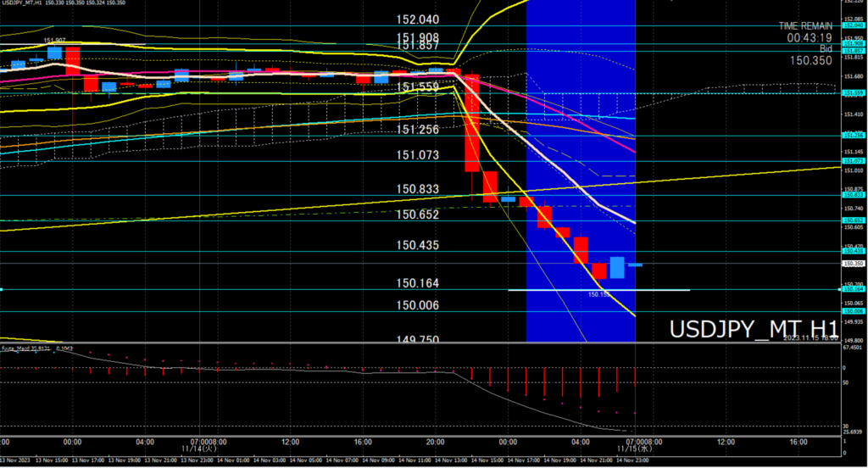868x468 pixels.
Task: Select the long red candle below 151.559
Action: tap(471, 123)
